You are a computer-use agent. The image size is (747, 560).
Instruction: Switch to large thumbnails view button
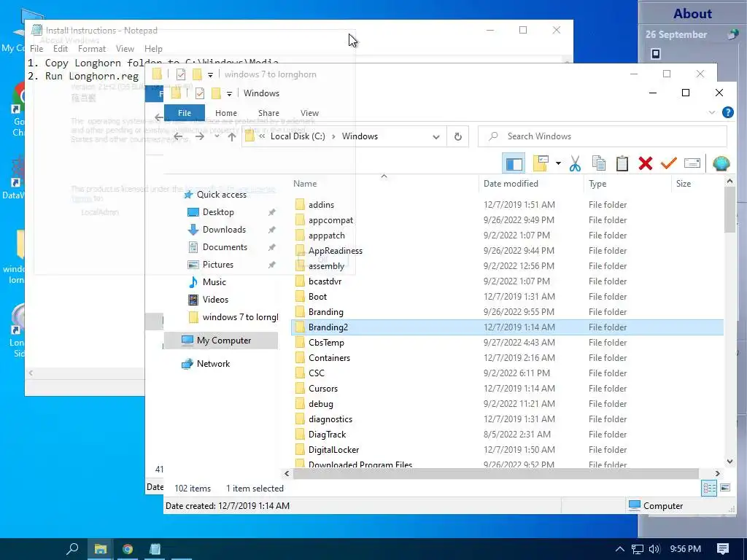coord(725,488)
